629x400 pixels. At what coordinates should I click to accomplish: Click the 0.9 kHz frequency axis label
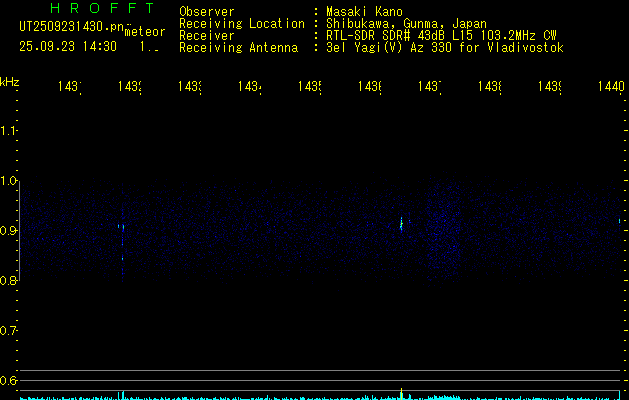pos(8,231)
